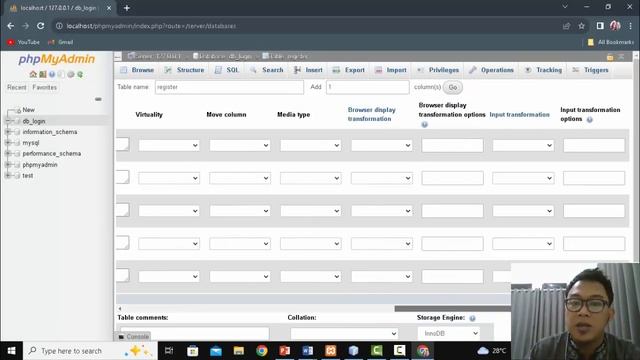Screen dimensions: 640x360
Task: Open fourth row Media type dropdown
Action: (x=311, y=244)
